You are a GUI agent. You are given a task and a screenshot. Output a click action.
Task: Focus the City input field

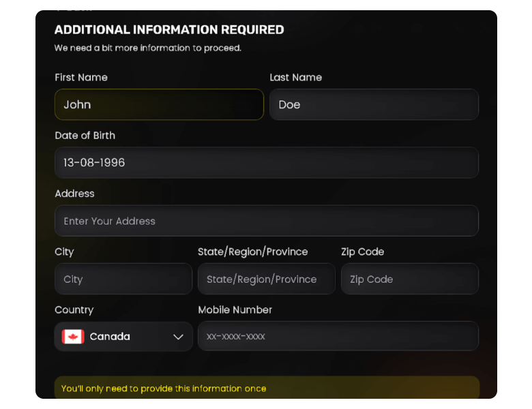tap(123, 279)
